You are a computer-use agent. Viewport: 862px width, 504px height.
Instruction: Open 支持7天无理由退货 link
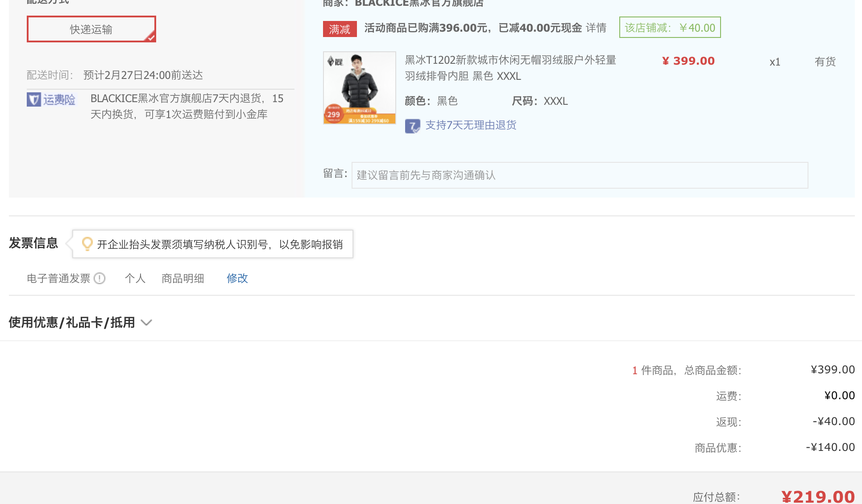pyautogui.click(x=471, y=125)
